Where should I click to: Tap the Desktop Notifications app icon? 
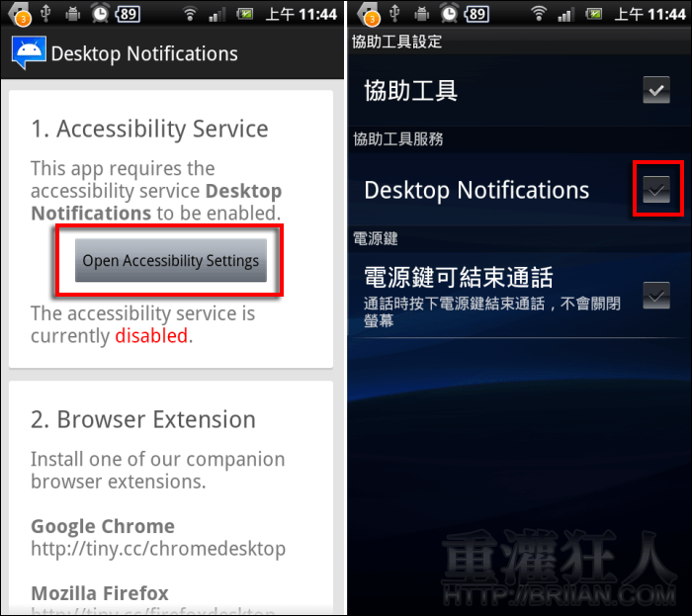coord(29,53)
